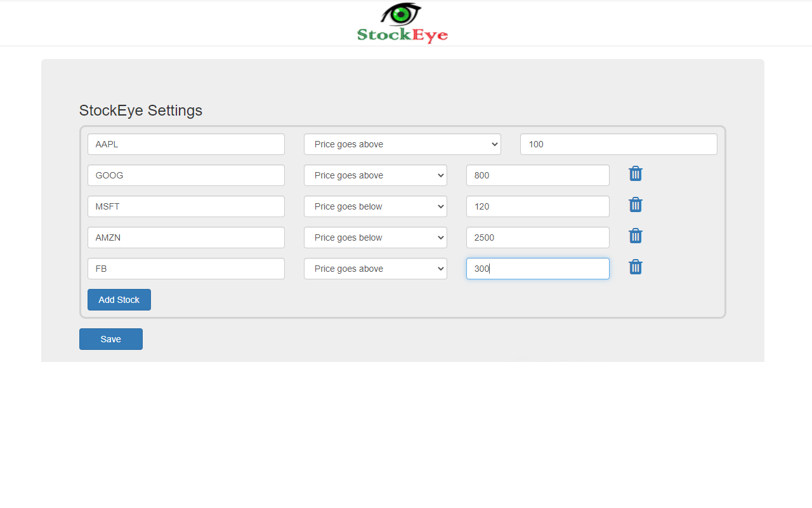This screenshot has width=812, height=508.
Task: Focus the FB ticker symbol field
Action: (186, 269)
